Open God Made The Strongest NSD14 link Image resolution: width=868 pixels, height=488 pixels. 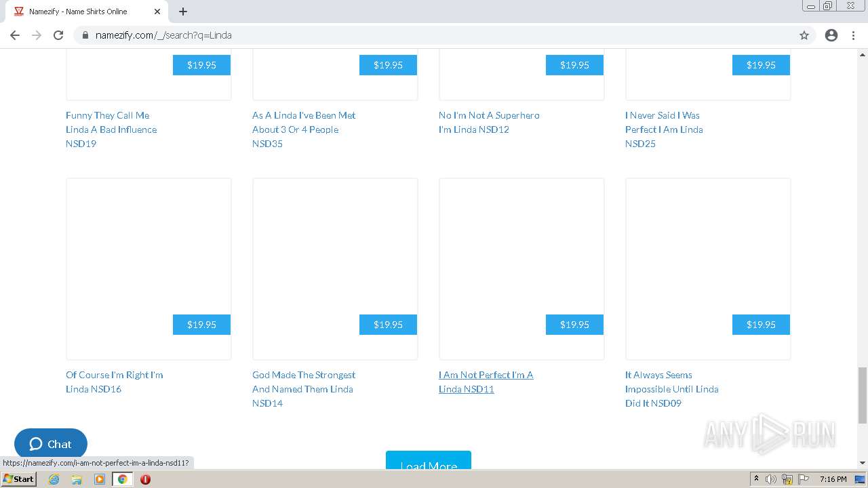(304, 389)
